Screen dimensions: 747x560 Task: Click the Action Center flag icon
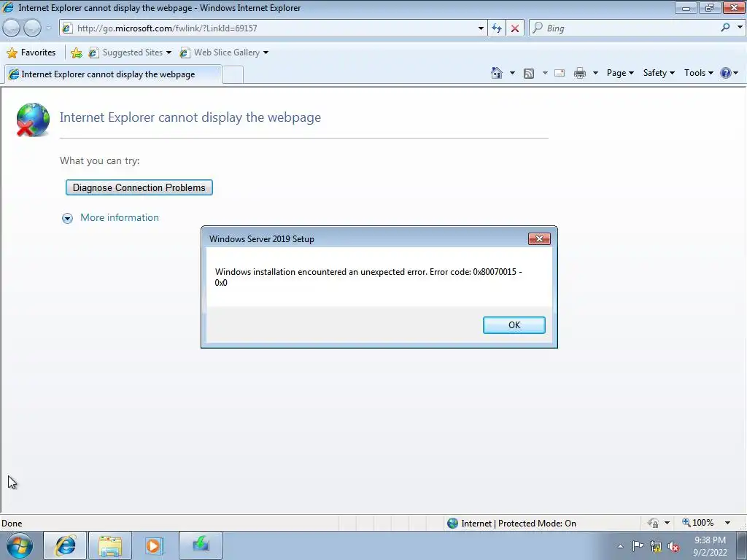(638, 546)
